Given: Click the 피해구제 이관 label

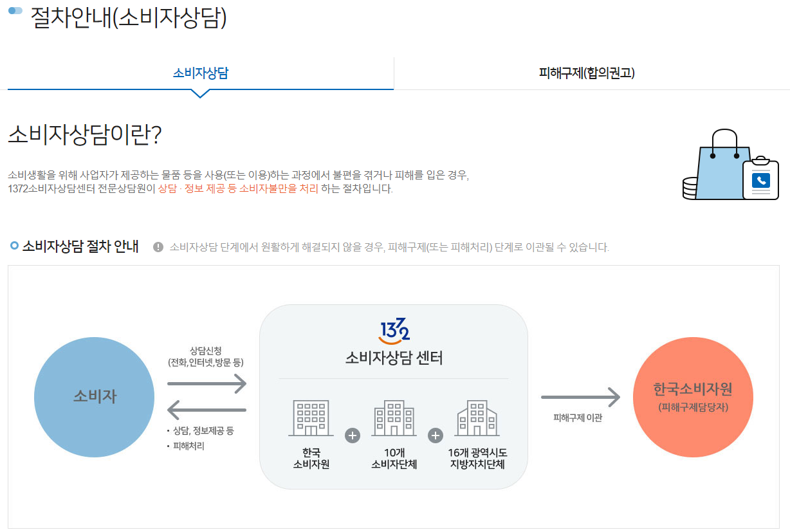Looking at the screenshot, I should point(578,418).
